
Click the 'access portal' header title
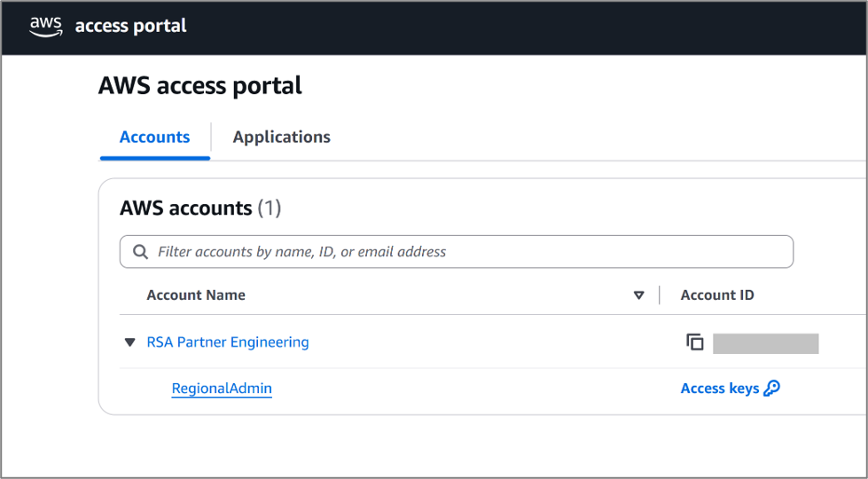[130, 26]
